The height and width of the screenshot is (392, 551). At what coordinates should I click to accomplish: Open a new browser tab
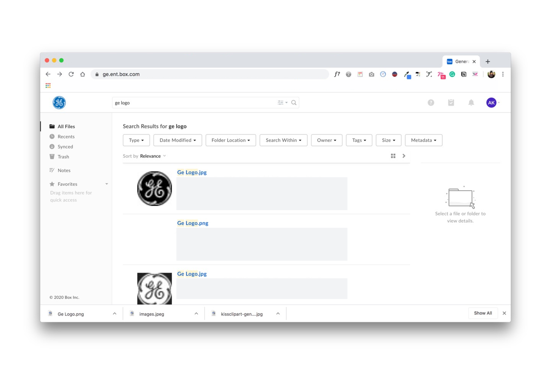pos(488,62)
